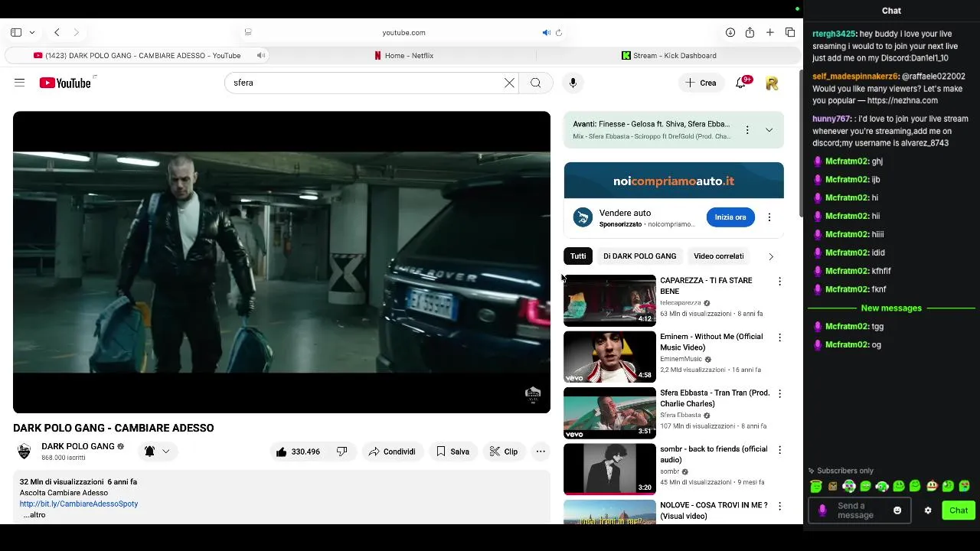Save video with Salva button
The height and width of the screenshot is (551, 980).
pos(452,452)
